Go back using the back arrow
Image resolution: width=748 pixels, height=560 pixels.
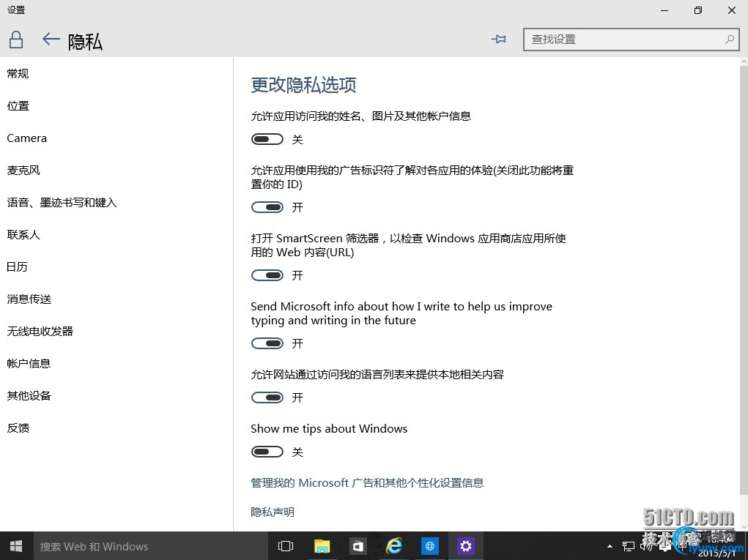[51, 40]
